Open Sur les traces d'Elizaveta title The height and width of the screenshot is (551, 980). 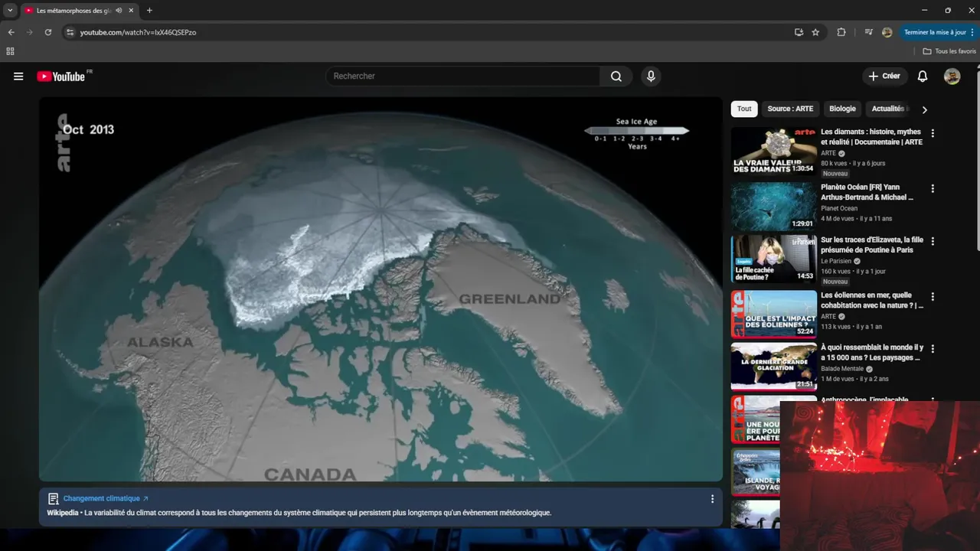[872, 245]
